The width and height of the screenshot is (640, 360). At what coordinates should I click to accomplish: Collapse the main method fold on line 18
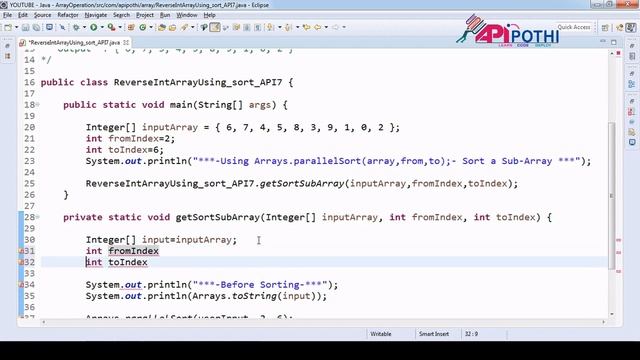(x=38, y=105)
